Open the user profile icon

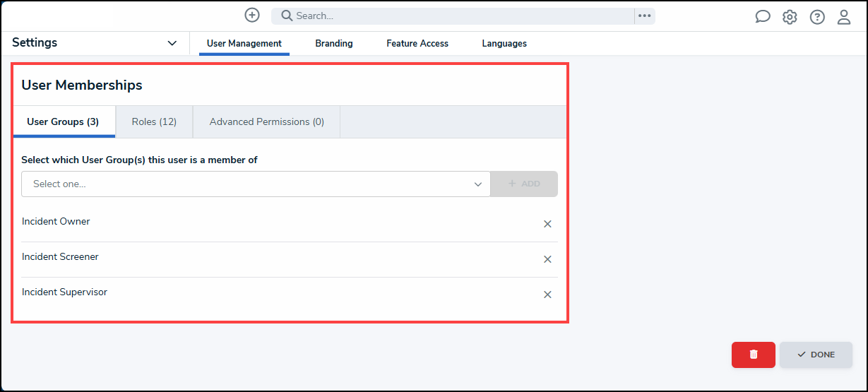[844, 17]
